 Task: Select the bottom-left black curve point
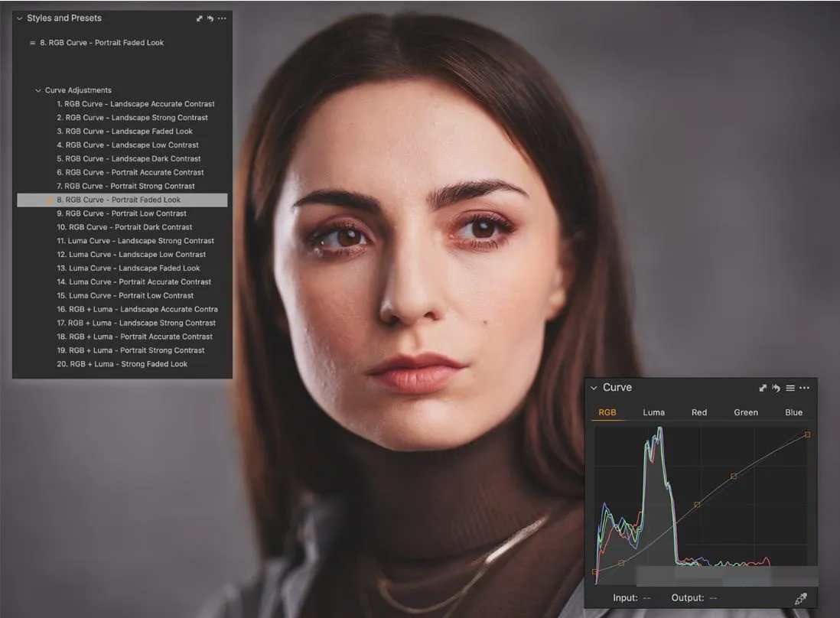[x=594, y=572]
